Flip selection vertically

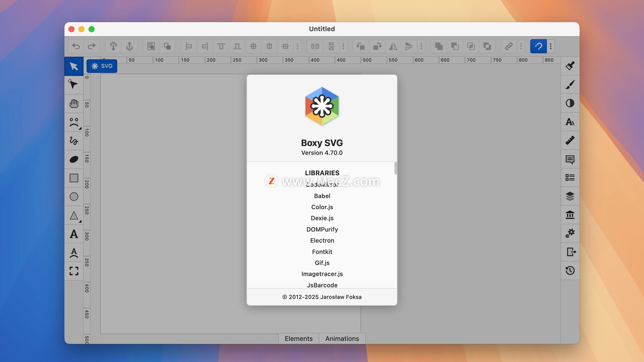click(x=409, y=46)
